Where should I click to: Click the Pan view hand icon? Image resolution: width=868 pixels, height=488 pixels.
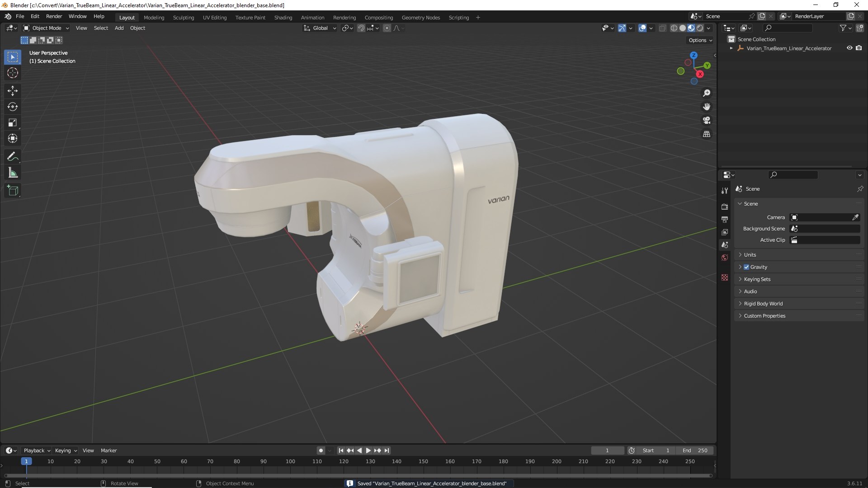pos(707,107)
